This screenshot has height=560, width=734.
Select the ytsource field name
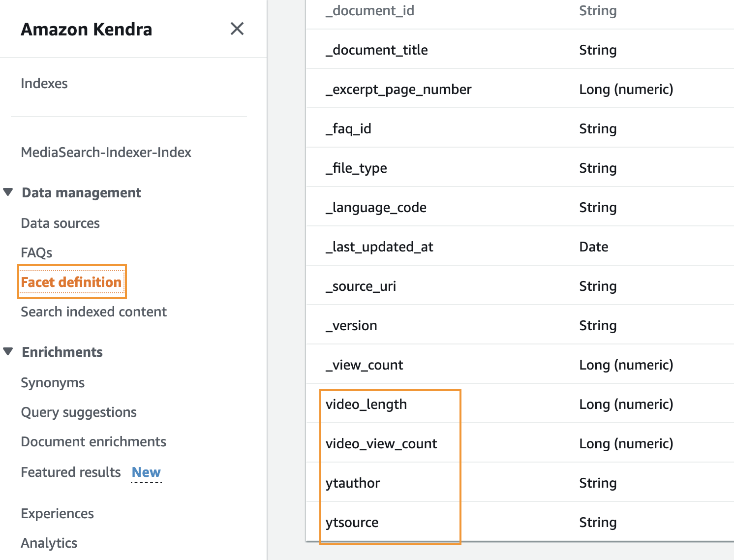[x=352, y=523]
